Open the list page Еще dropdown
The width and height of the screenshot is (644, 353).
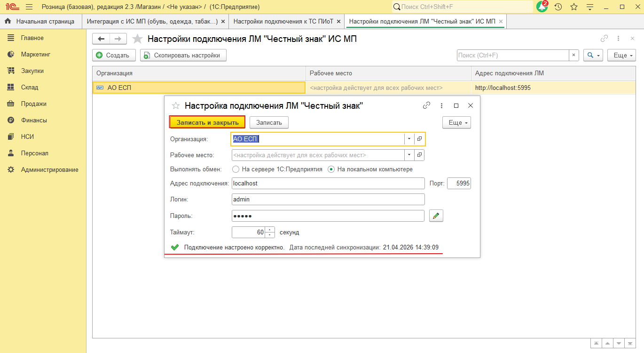pyautogui.click(x=621, y=55)
